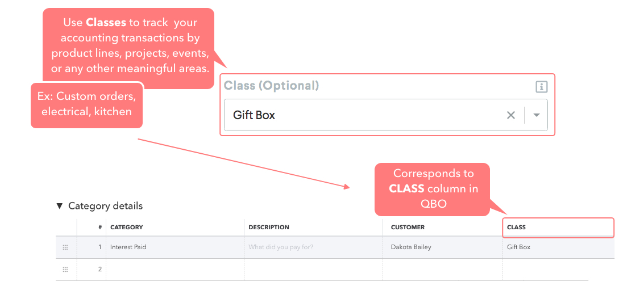Click the DESCRIPTION column header
This screenshot has height=286, width=644.
[269, 228]
